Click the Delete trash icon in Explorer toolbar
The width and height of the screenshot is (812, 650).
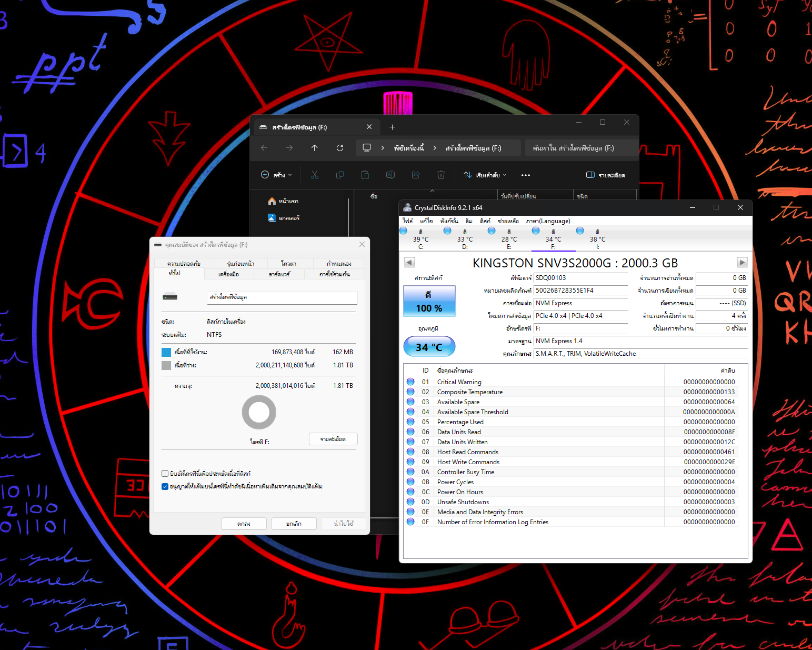441,175
